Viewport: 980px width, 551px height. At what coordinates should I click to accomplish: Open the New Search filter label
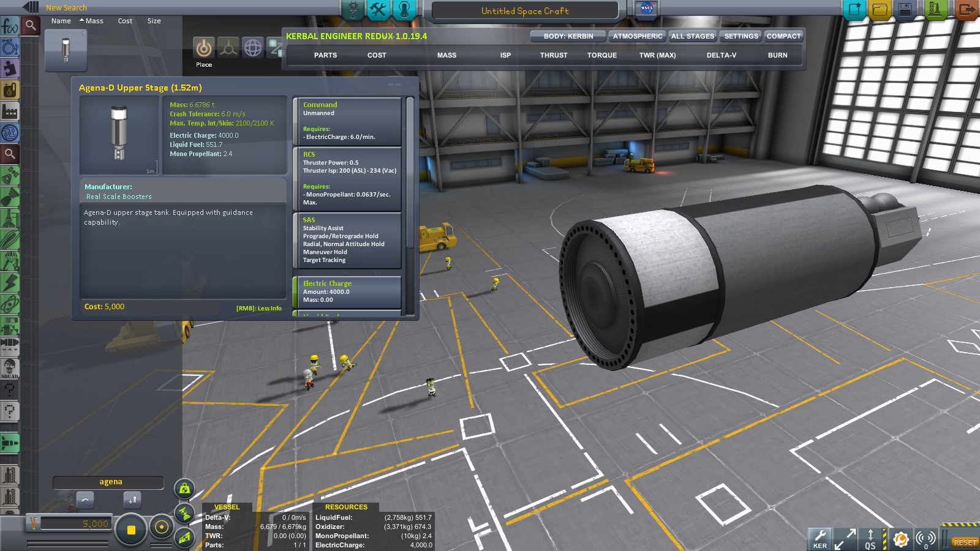(66, 8)
